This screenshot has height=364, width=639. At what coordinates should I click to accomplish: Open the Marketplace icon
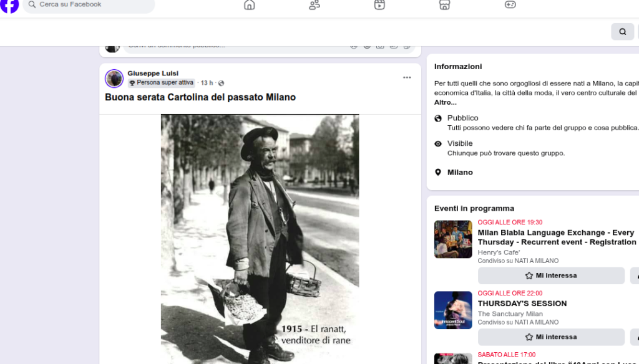(444, 5)
